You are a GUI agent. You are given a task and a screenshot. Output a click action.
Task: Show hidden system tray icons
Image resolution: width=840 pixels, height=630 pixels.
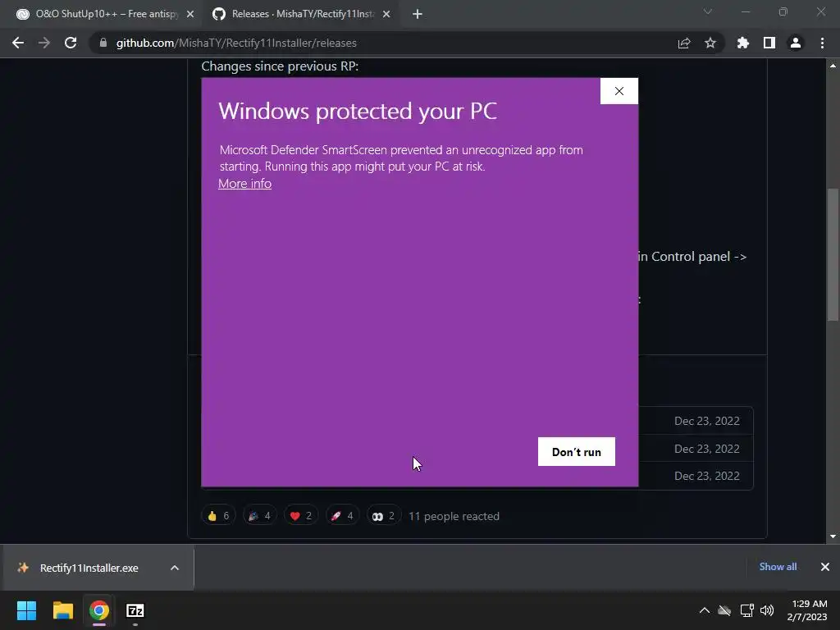click(705, 610)
